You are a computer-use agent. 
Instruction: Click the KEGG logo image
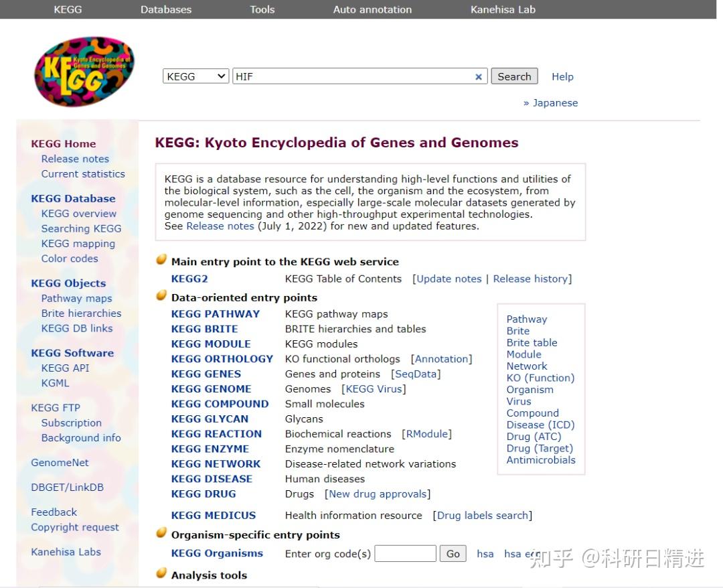coord(85,71)
